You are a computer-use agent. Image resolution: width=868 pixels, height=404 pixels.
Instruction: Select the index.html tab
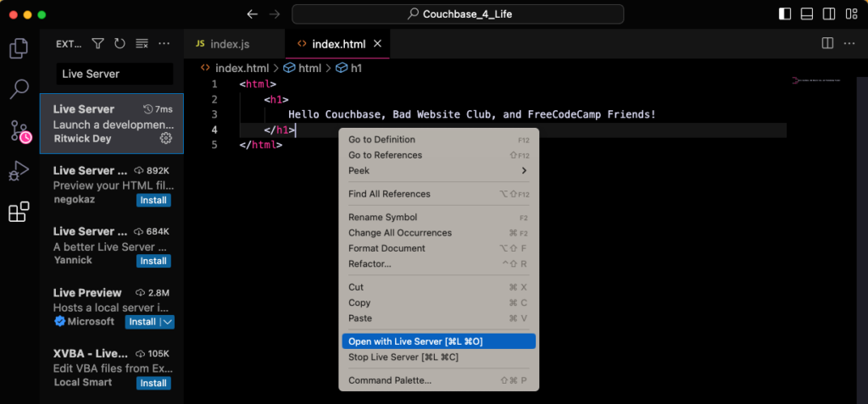tap(337, 44)
